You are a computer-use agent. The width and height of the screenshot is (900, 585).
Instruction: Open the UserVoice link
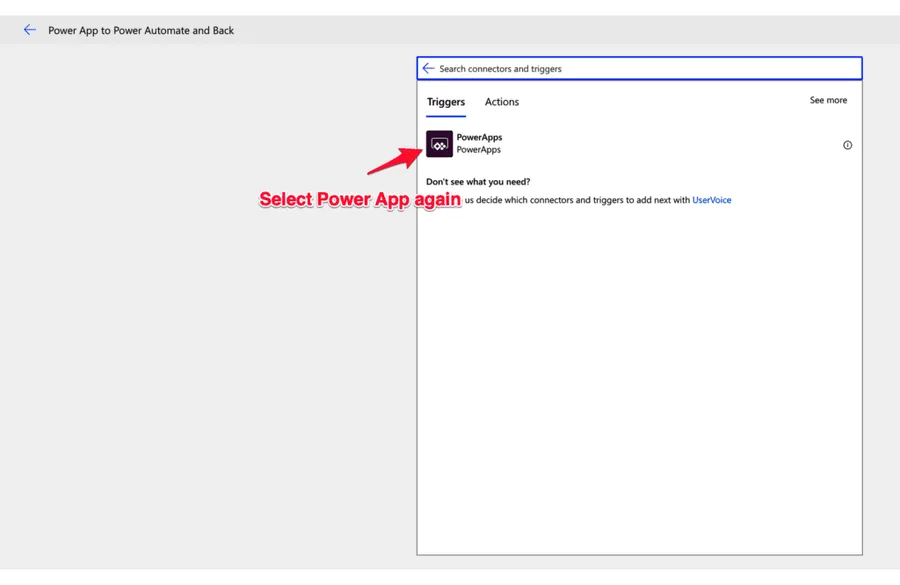pos(711,200)
